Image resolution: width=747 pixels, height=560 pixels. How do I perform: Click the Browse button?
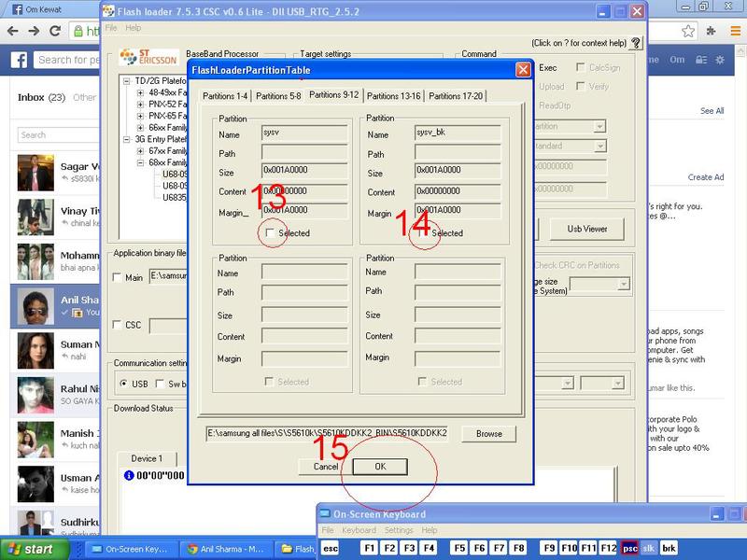(x=488, y=434)
